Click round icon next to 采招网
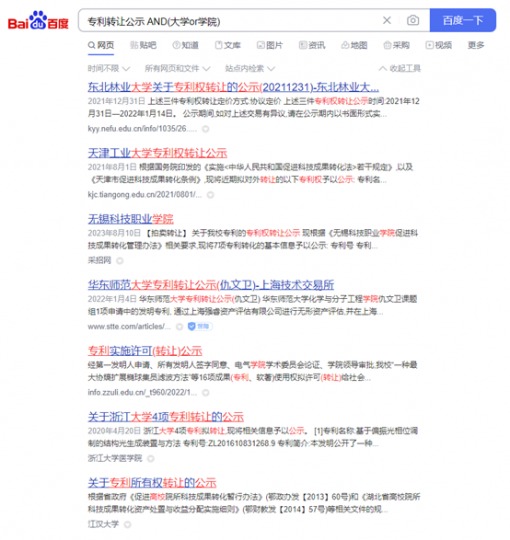 (x=120, y=261)
